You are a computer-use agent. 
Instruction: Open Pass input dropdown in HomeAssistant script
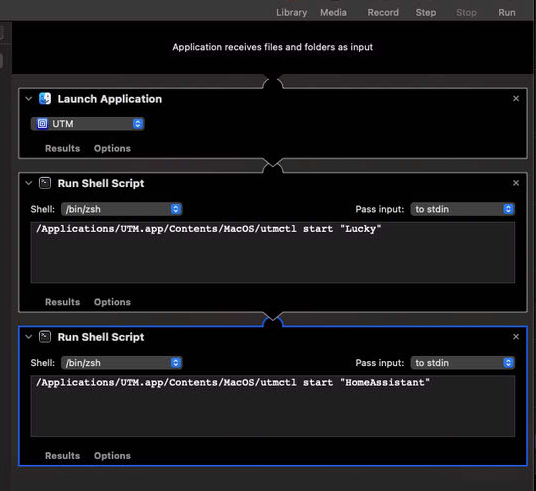pos(463,363)
